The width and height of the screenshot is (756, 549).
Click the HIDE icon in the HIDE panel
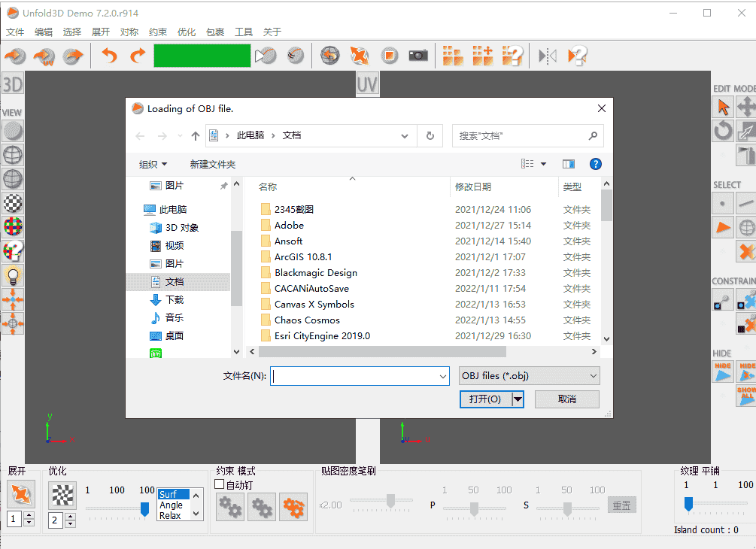(723, 371)
